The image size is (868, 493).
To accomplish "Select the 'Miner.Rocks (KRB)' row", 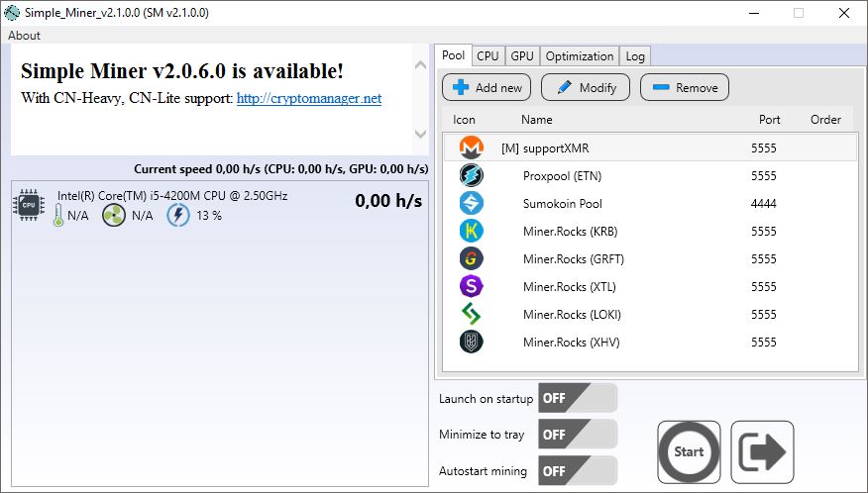I will coord(650,232).
